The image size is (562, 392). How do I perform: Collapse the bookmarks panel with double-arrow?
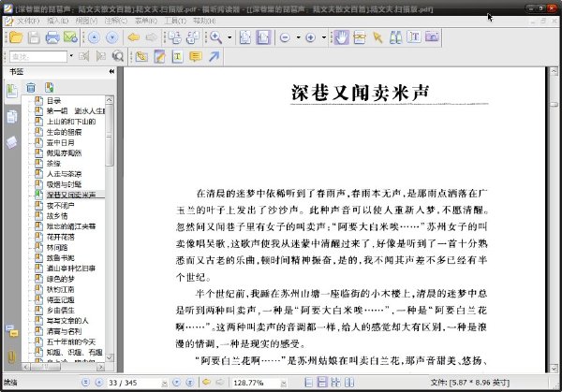pyautogui.click(x=111, y=72)
